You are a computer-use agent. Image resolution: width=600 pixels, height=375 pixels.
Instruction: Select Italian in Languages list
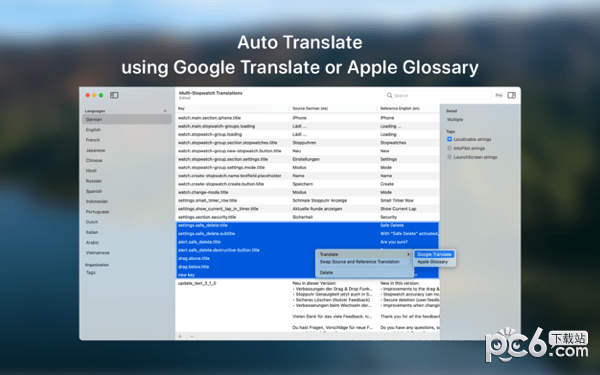(x=127, y=232)
